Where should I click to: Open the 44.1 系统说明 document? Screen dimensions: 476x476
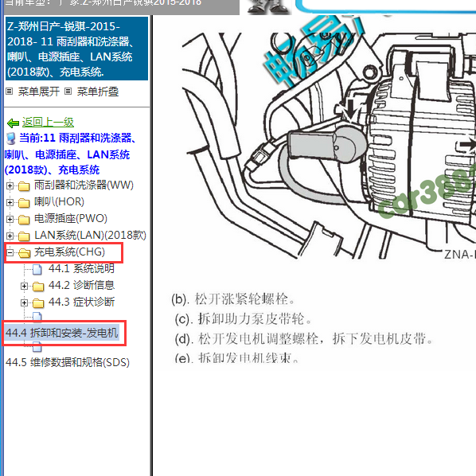point(81,268)
